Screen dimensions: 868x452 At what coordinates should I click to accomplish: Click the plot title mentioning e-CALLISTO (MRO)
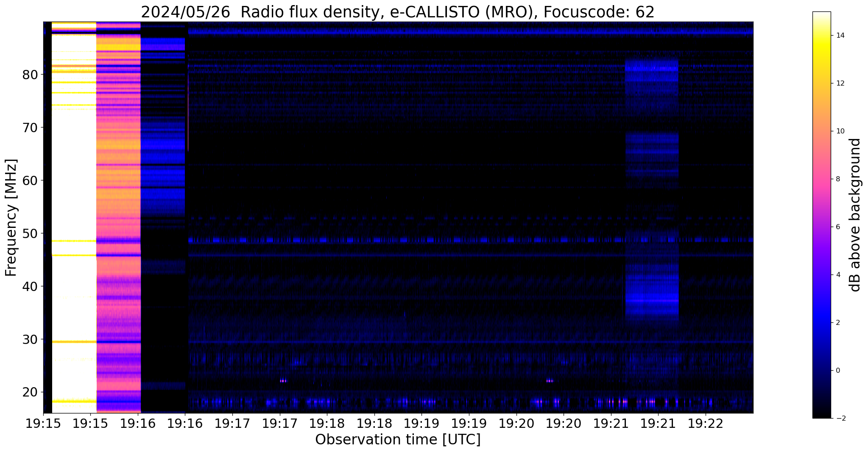(398, 12)
